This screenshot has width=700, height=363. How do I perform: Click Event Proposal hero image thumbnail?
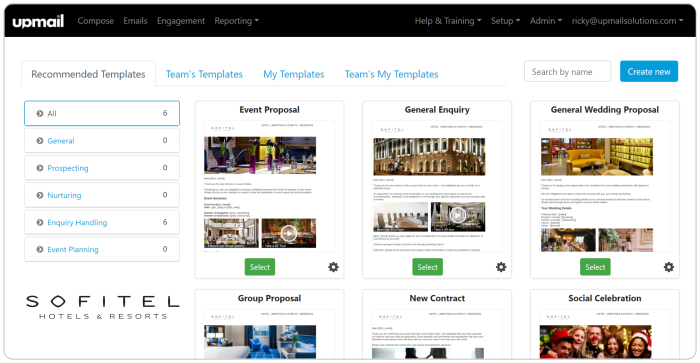click(x=260, y=155)
